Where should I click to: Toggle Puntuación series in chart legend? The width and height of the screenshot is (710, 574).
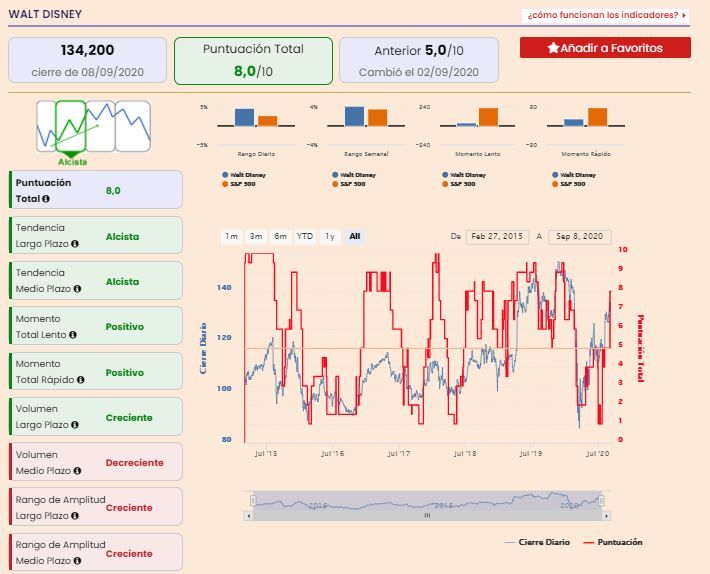point(613,542)
